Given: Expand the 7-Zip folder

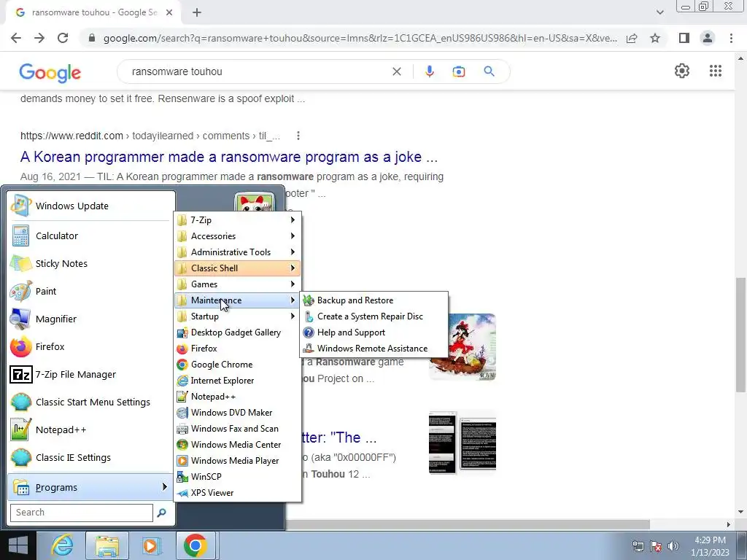Looking at the screenshot, I should (x=237, y=220).
